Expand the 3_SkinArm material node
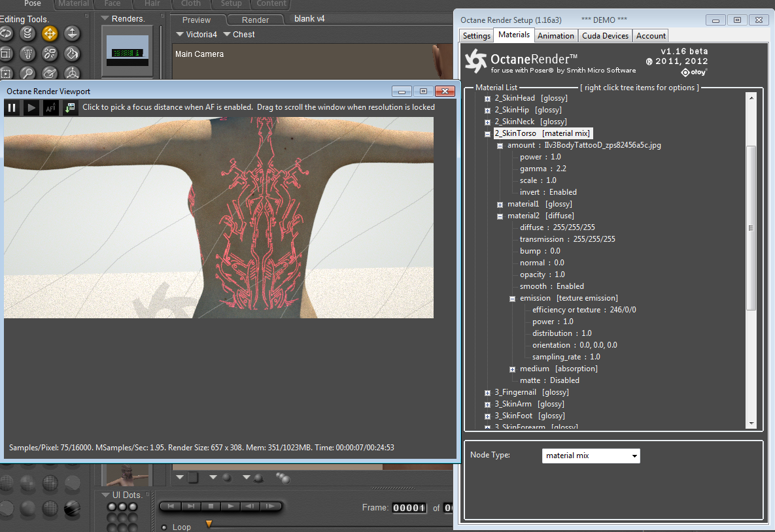 point(487,405)
